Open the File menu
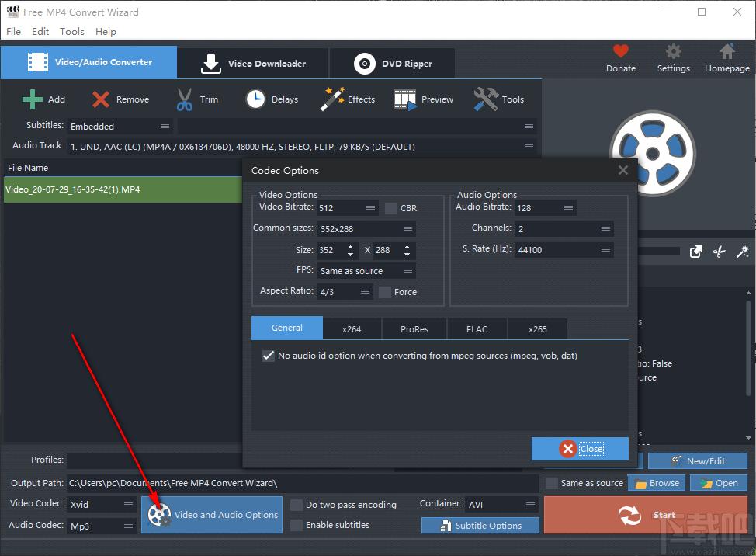 point(13,31)
